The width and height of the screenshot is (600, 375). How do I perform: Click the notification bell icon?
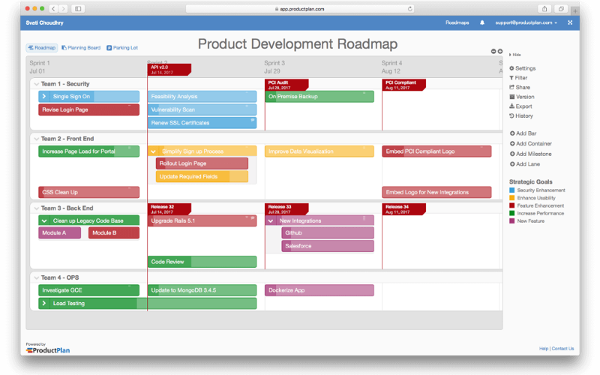(482, 23)
